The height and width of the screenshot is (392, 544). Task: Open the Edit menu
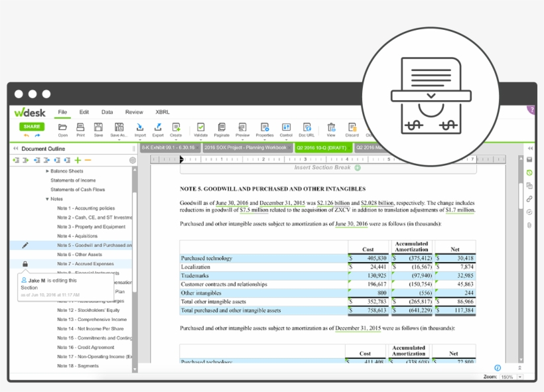(84, 112)
